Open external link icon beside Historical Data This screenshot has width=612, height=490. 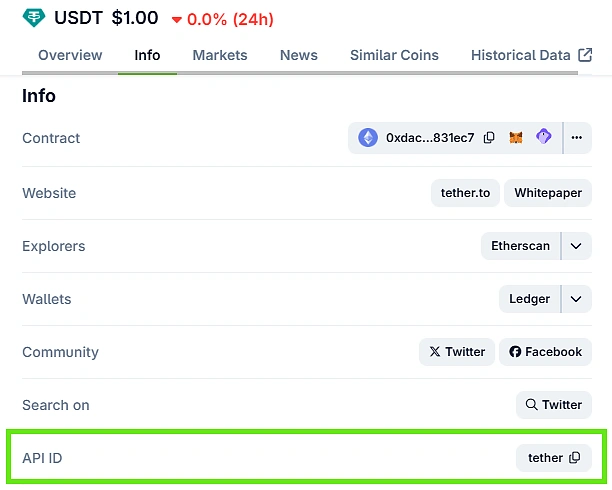click(x=585, y=55)
